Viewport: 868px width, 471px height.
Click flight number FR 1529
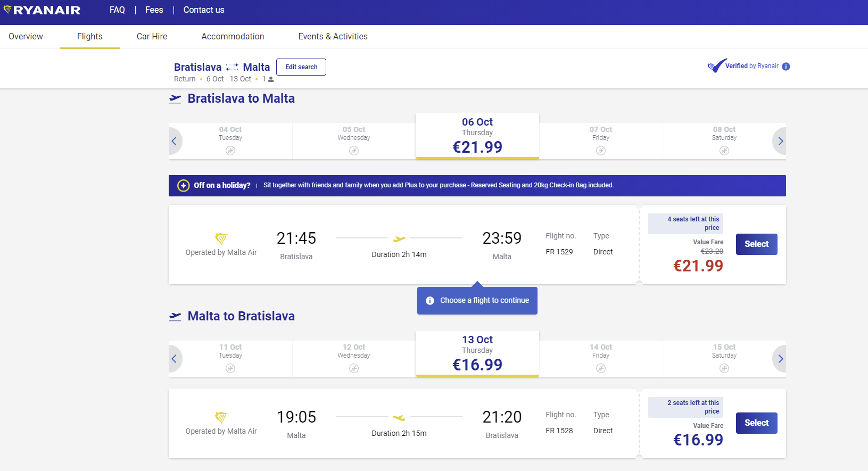pyautogui.click(x=559, y=252)
